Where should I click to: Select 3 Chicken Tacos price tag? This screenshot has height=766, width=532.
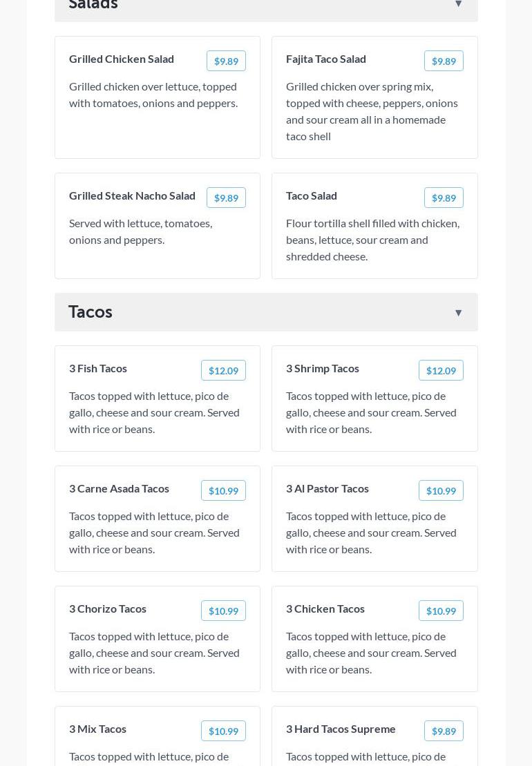[x=441, y=611]
